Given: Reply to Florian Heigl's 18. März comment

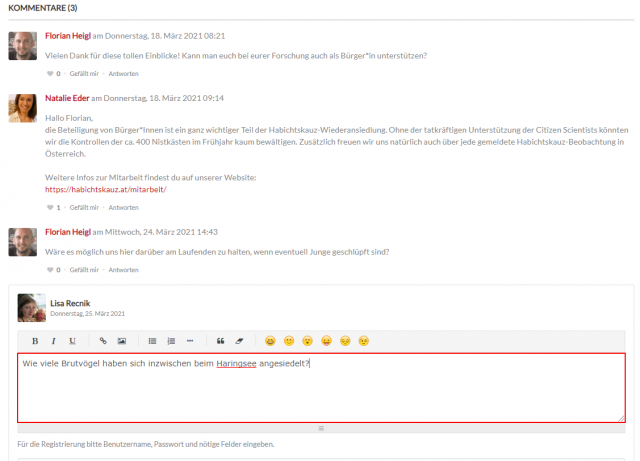Looking at the screenshot, I should (x=123, y=73).
